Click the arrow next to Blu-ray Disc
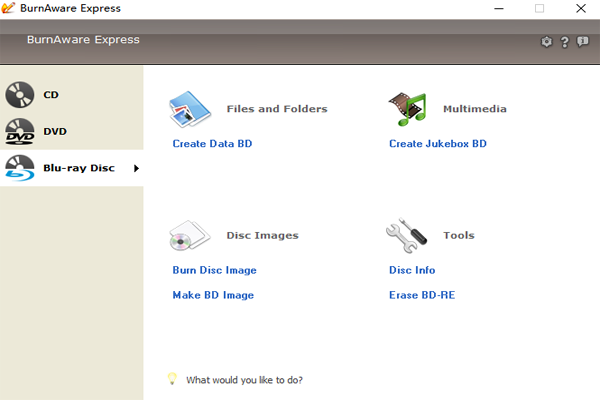The height and width of the screenshot is (400, 600). click(x=136, y=168)
